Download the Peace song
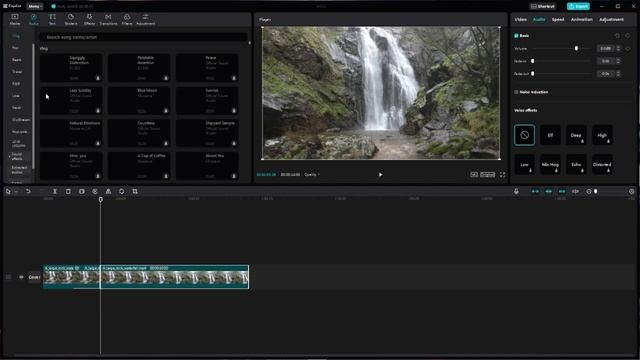640x360 pixels. pos(234,78)
